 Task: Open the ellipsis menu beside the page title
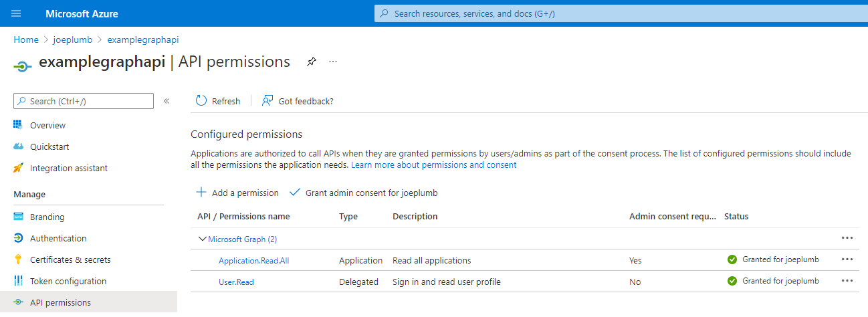[x=333, y=62]
